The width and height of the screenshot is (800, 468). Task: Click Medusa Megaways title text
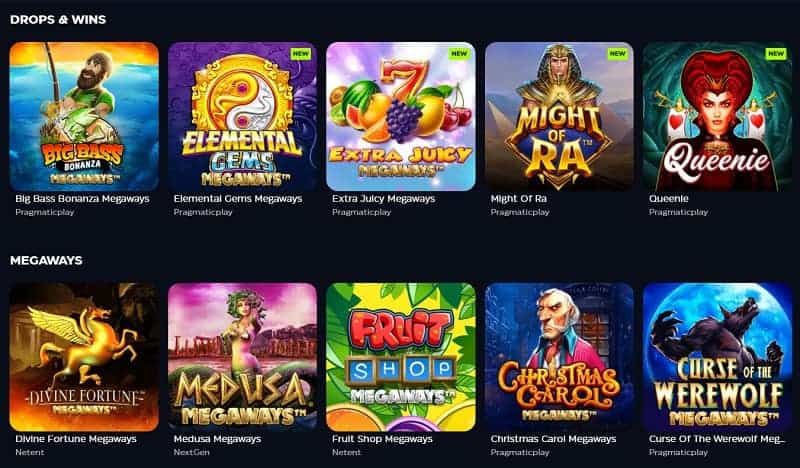217,439
